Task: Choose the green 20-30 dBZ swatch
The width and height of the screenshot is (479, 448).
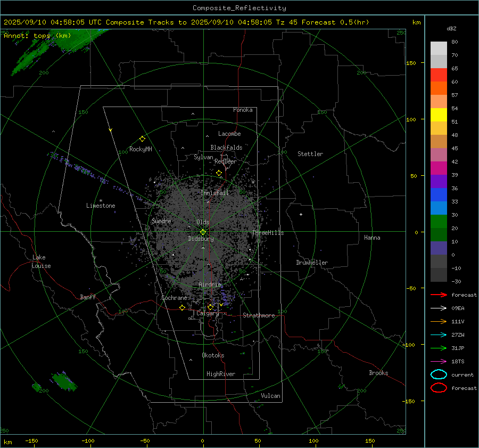Action: click(x=439, y=222)
